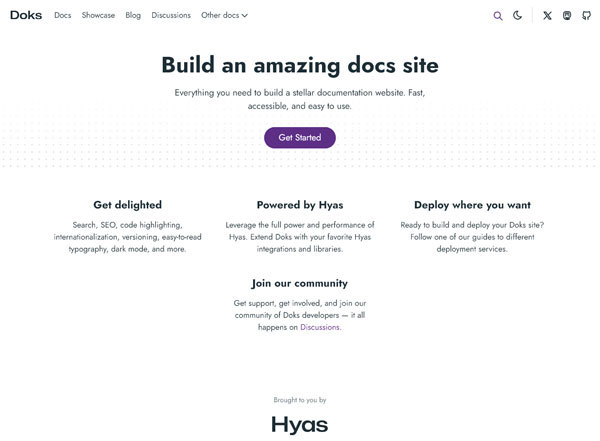Click the 'Deploy where you want' heading
Image resolution: width=600 pixels, height=441 pixels.
(472, 205)
